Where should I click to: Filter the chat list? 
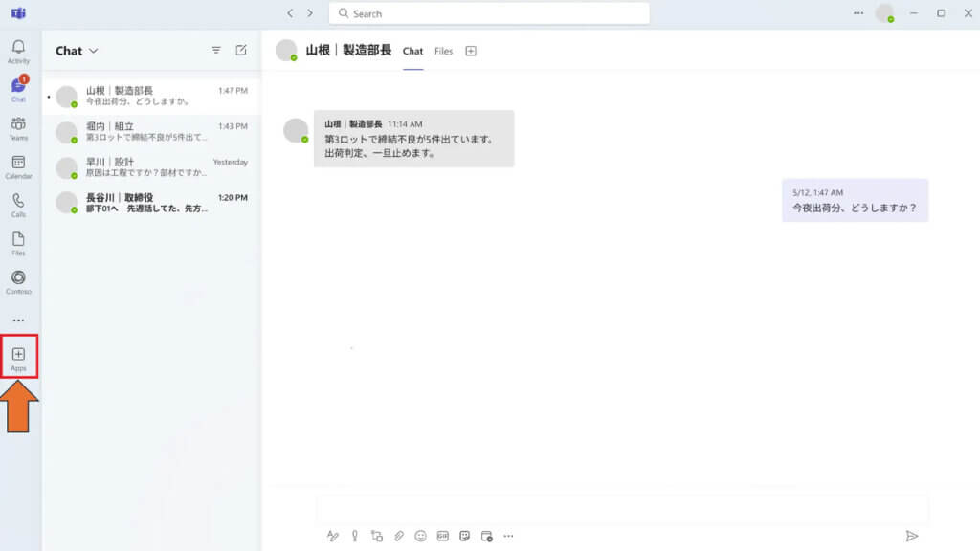(x=215, y=50)
